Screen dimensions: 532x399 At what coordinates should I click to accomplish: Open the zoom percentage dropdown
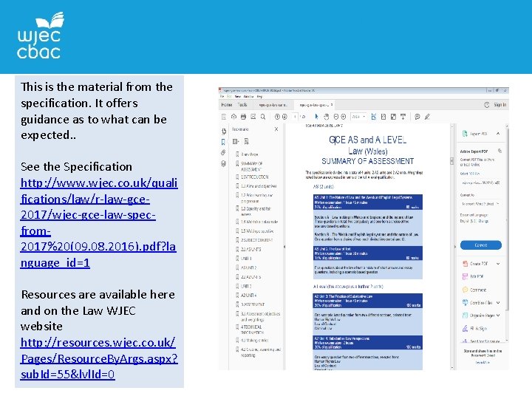pyautogui.click(x=358, y=117)
